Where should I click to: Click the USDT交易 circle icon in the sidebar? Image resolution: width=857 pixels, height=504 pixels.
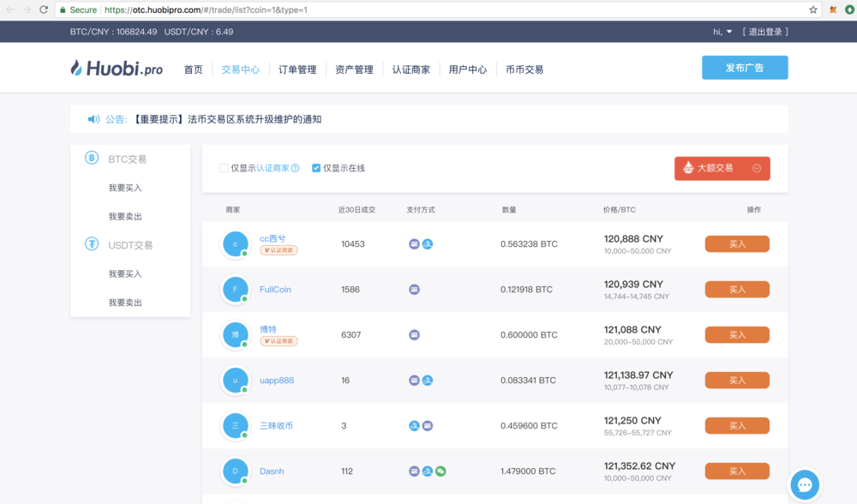click(93, 244)
